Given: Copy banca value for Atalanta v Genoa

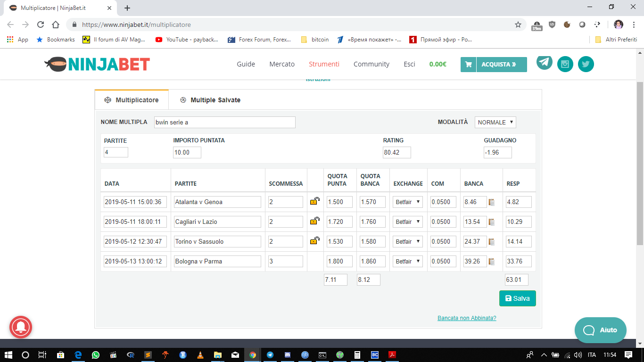Looking at the screenshot, I should tap(492, 202).
